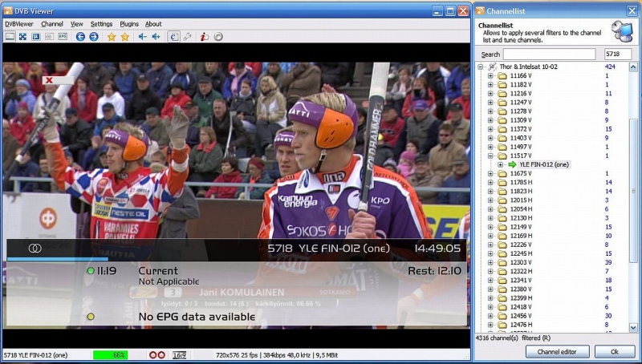Click the fullscreen toggle icon in toolbar
642x364 pixels.
coord(23,37)
